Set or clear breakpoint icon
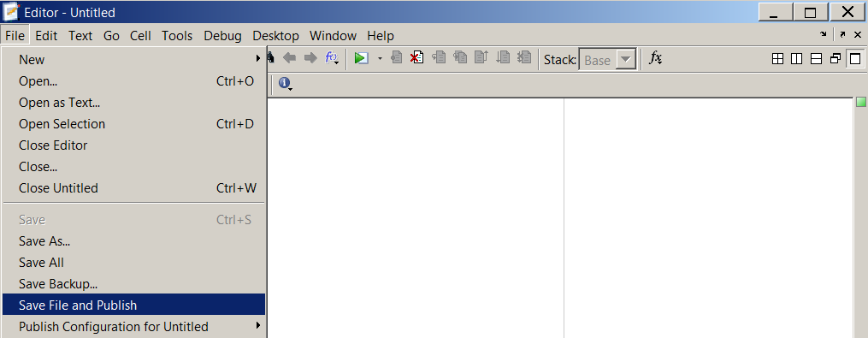 (x=396, y=57)
